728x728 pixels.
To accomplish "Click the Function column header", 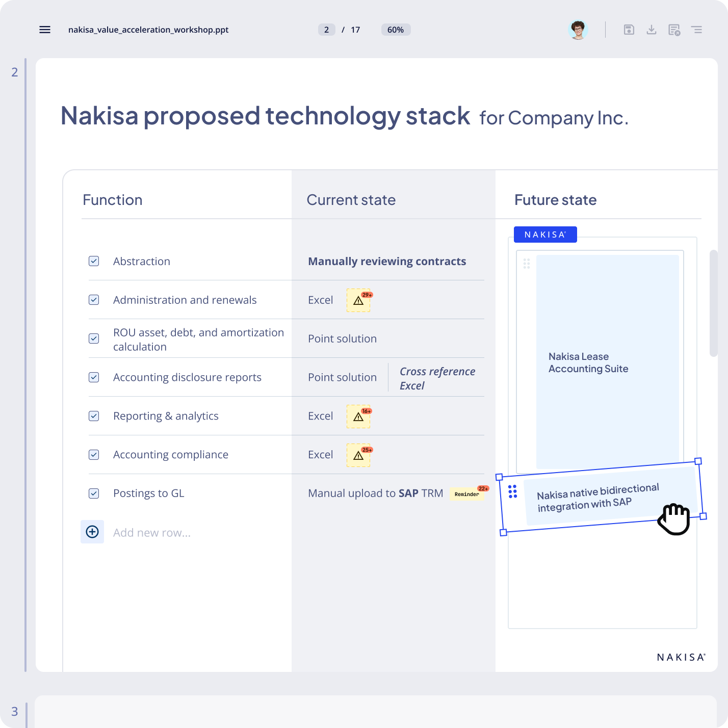I will pyautogui.click(x=113, y=200).
